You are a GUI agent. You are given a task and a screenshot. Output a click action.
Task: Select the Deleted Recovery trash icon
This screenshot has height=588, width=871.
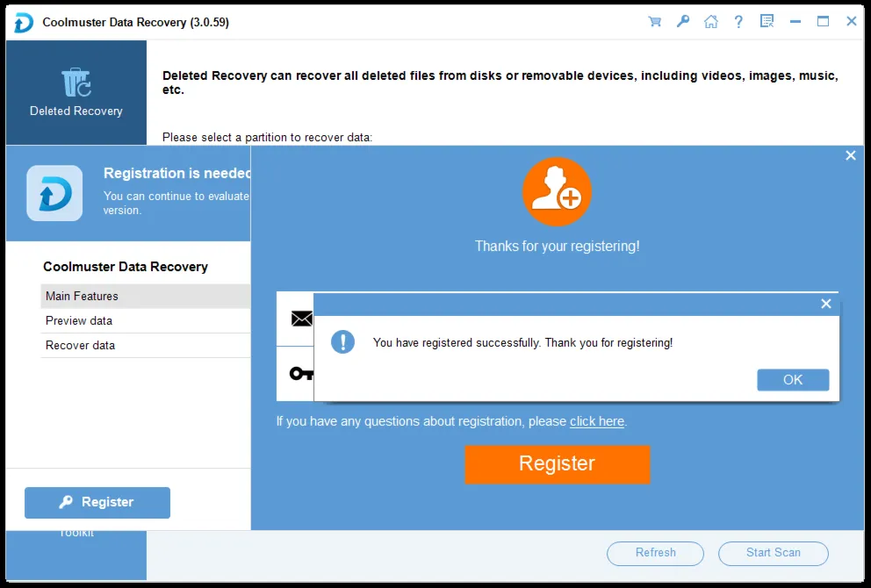pos(76,82)
